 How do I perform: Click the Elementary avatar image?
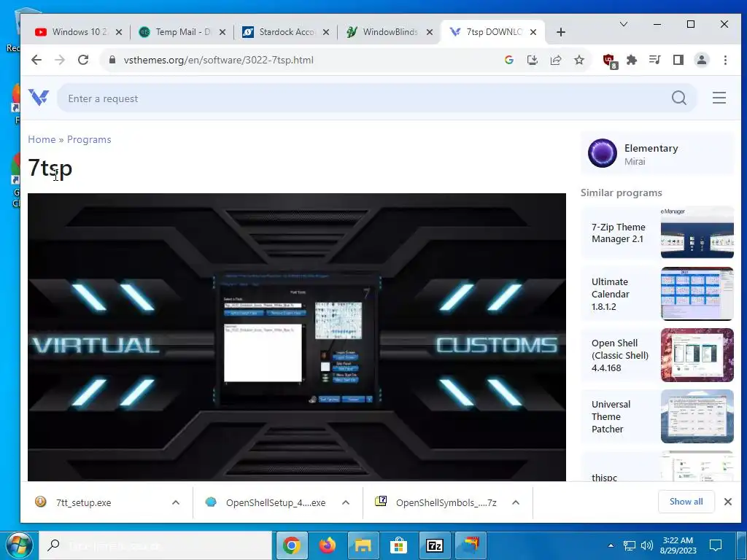pos(602,153)
